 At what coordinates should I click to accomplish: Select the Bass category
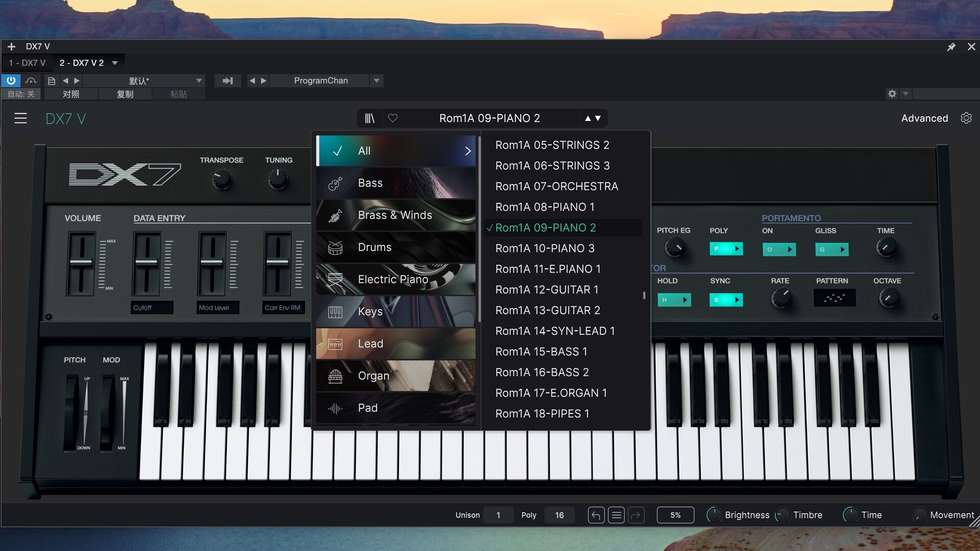pyautogui.click(x=396, y=183)
